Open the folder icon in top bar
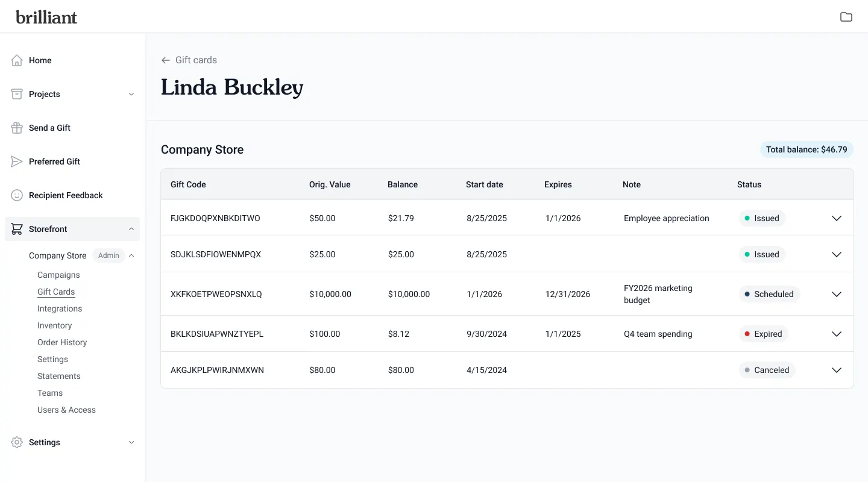The height and width of the screenshot is (482, 868). (846, 17)
